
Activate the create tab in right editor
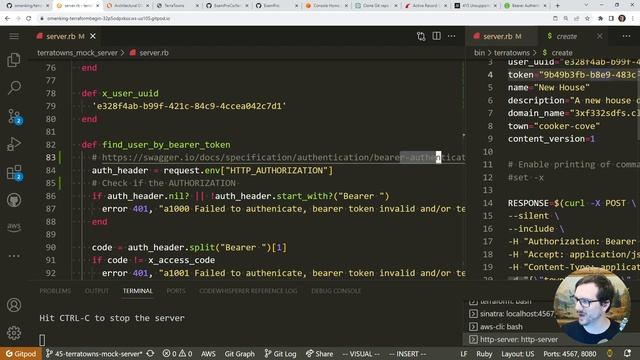click(566, 36)
